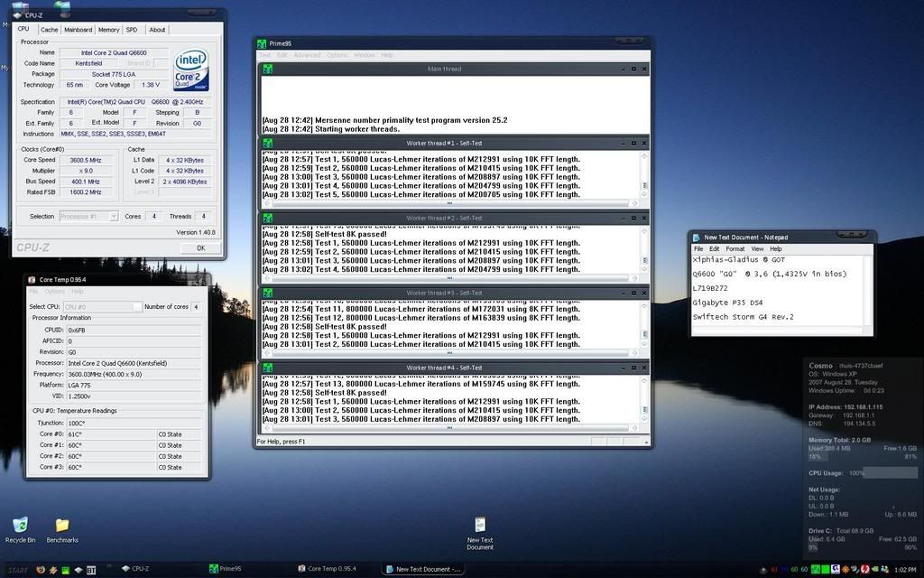Click the Worker thread #2 window icon

click(267, 219)
